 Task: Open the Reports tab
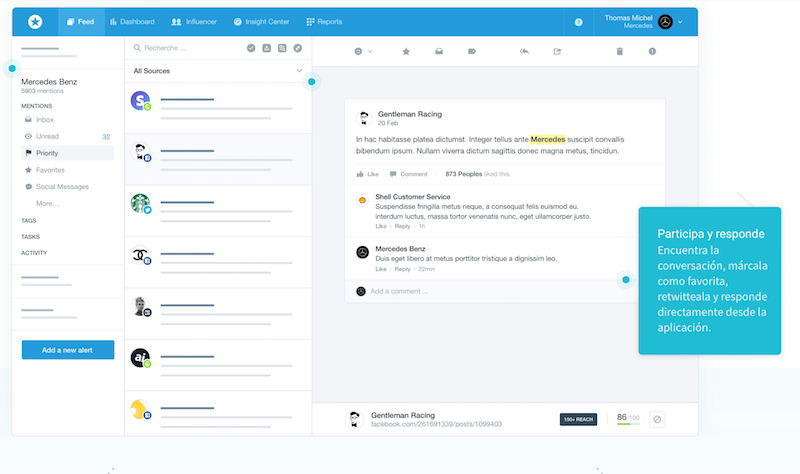(x=324, y=21)
